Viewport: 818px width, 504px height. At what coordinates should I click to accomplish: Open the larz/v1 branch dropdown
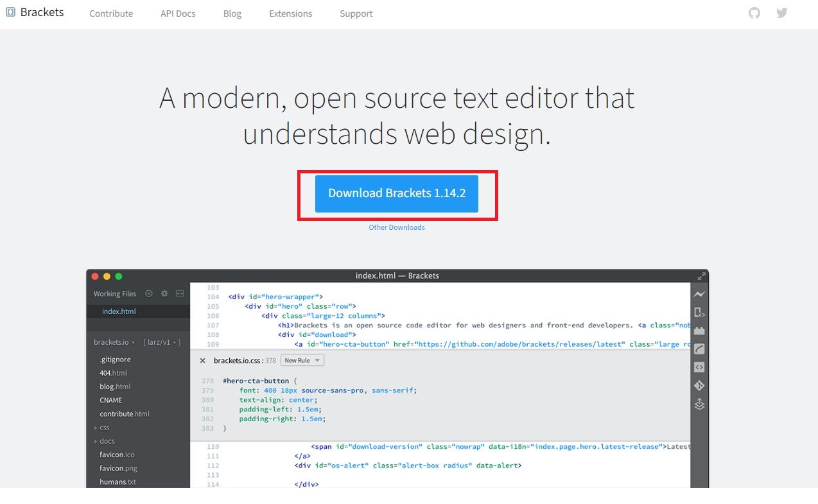(162, 342)
